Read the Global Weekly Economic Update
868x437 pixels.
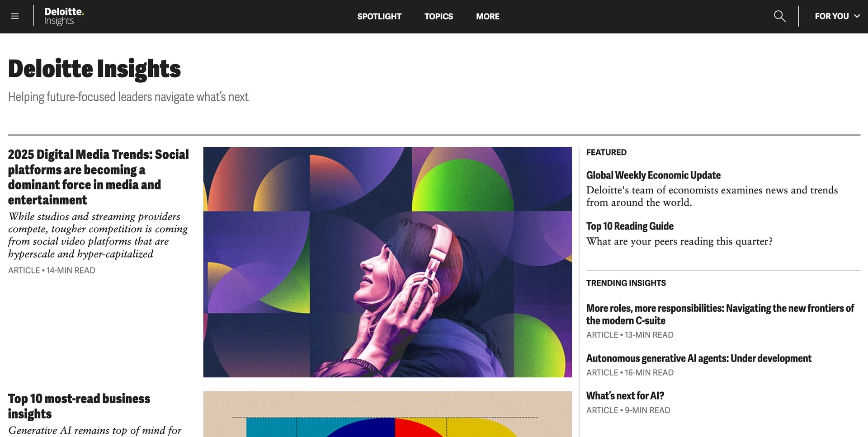point(653,175)
